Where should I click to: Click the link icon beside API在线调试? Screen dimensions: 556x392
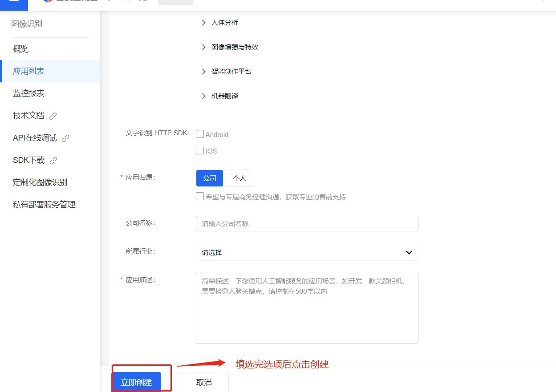[65, 138]
